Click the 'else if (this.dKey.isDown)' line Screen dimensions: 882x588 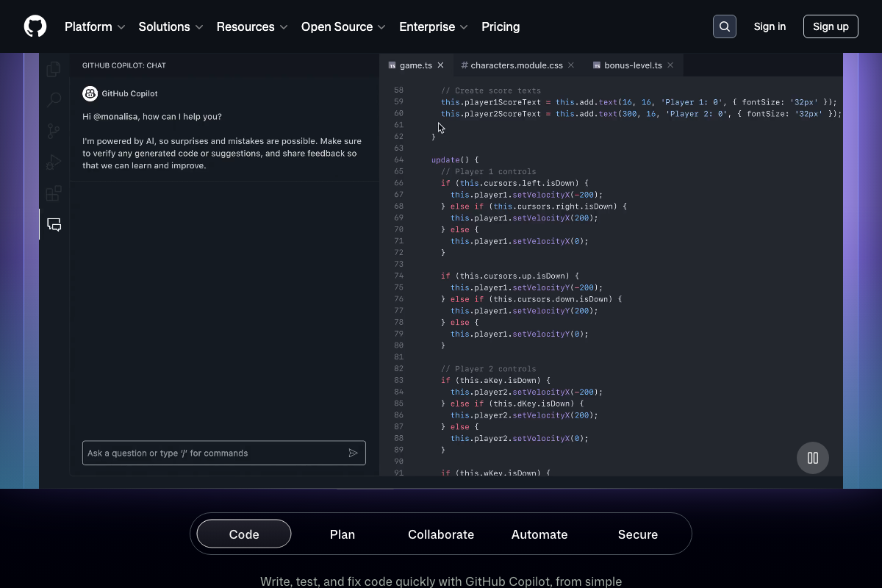point(512,404)
